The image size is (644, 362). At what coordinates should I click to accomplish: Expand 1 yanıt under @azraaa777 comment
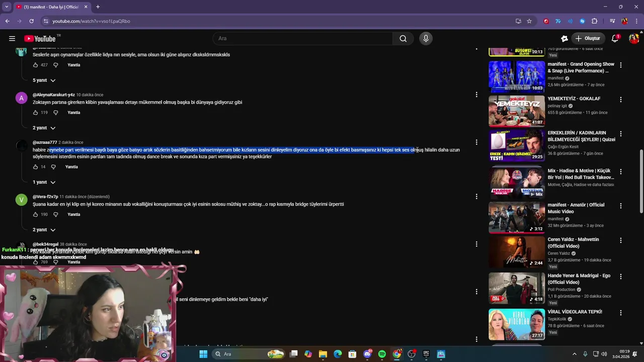pos(44,182)
